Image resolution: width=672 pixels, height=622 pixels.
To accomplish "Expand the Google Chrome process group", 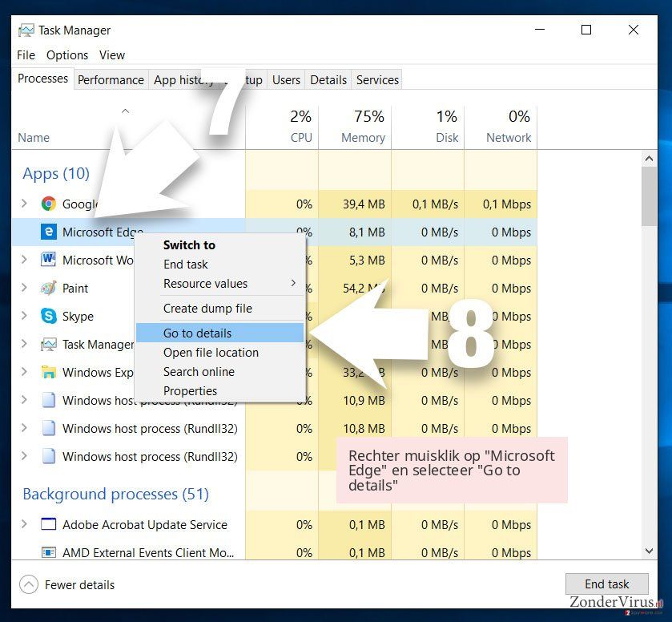I will [x=24, y=204].
